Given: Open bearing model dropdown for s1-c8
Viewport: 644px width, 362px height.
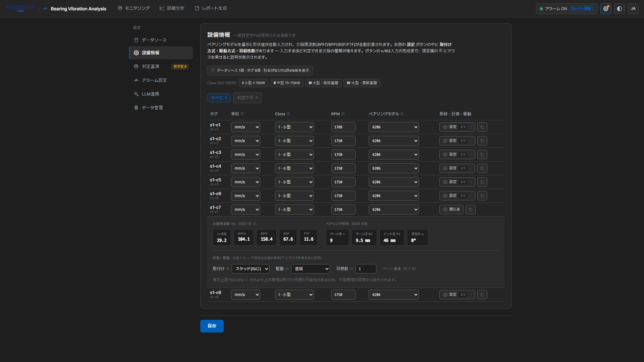Looking at the screenshot, I should pyautogui.click(x=393, y=295).
